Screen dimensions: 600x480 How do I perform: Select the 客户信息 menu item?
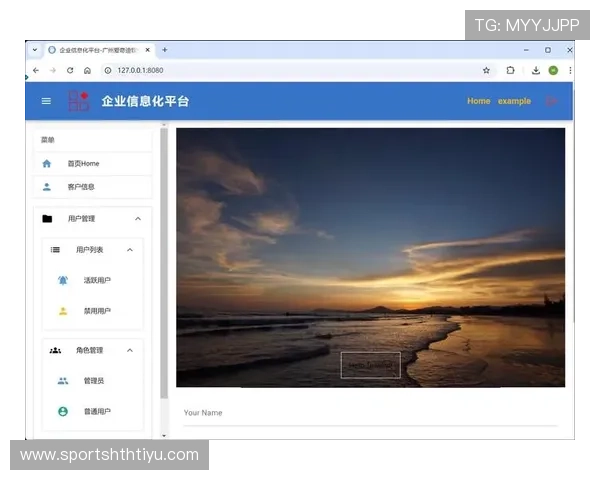tap(93, 187)
